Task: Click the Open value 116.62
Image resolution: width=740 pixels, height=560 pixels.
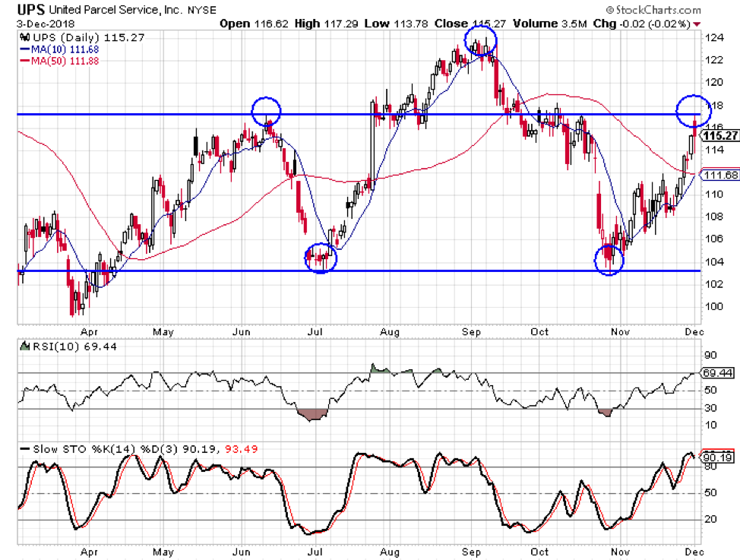Action: [x=271, y=24]
